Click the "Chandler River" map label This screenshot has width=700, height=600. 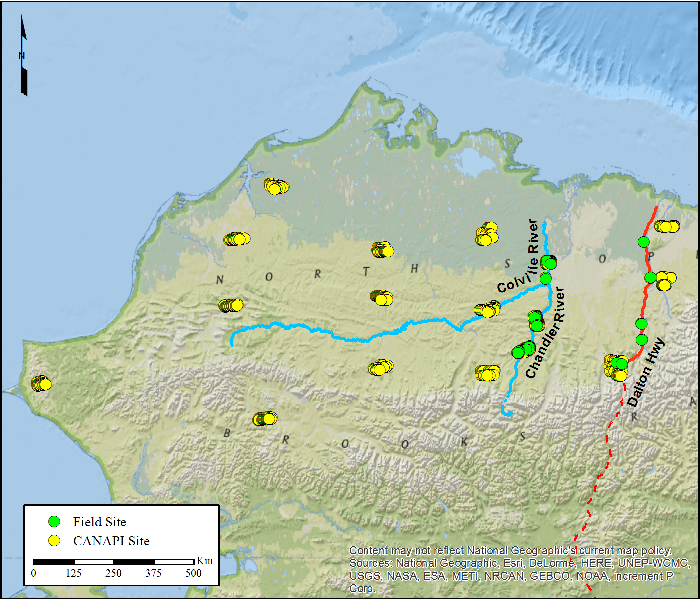tap(545, 333)
